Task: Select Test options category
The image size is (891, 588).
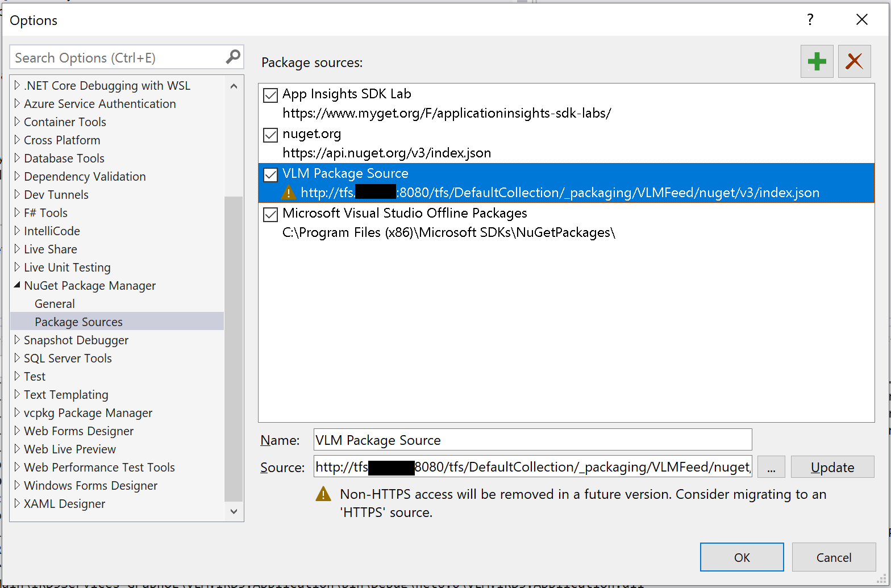Action: 35,376
